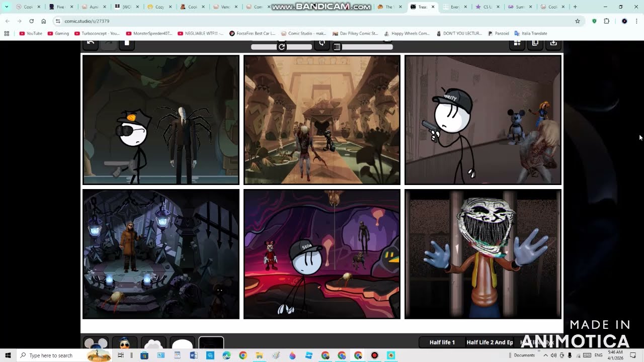The width and height of the screenshot is (644, 362).
Task: Click the browser back arrow
Action: pos(7,21)
